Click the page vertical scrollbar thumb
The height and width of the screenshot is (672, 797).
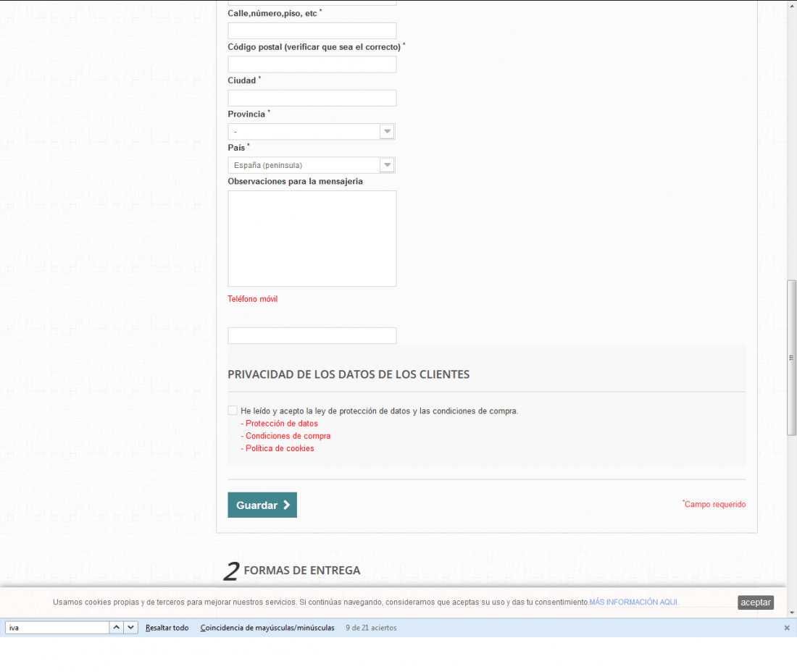(791, 358)
